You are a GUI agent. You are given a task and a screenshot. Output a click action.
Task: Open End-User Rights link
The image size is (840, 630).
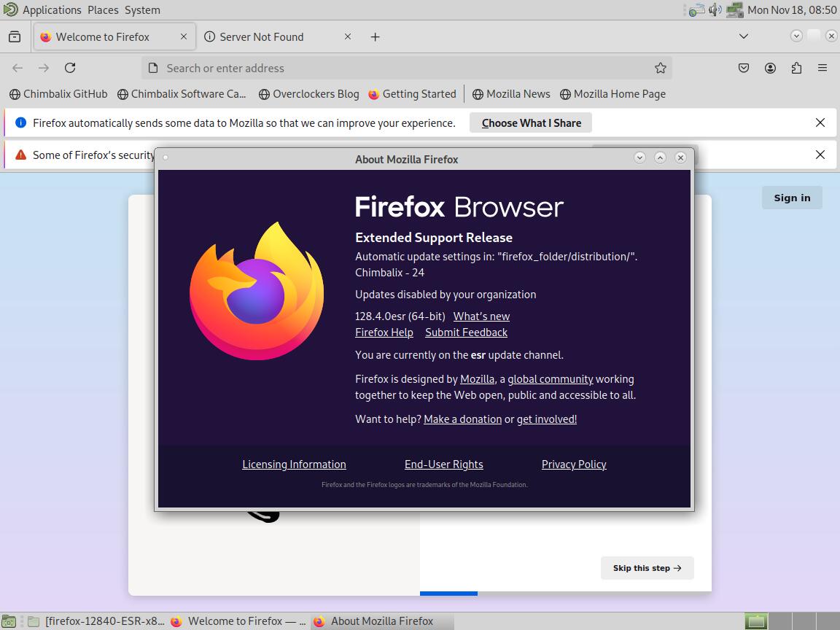pyautogui.click(x=443, y=464)
